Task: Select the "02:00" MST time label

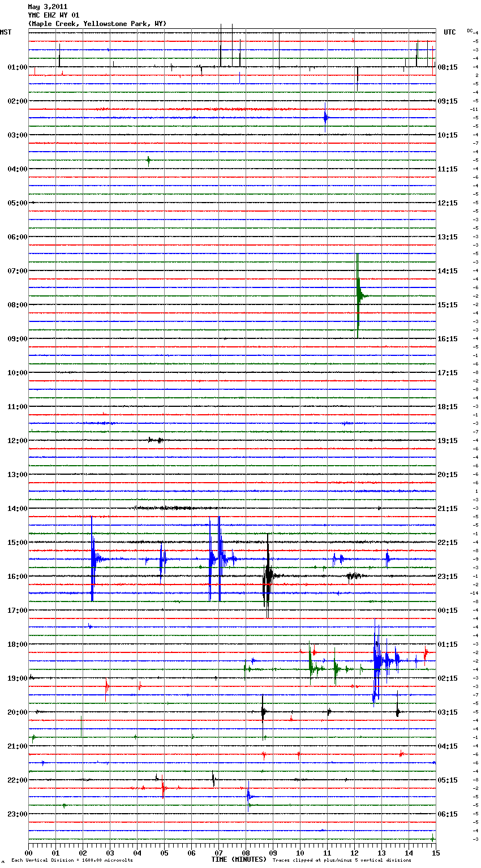Action: point(18,101)
